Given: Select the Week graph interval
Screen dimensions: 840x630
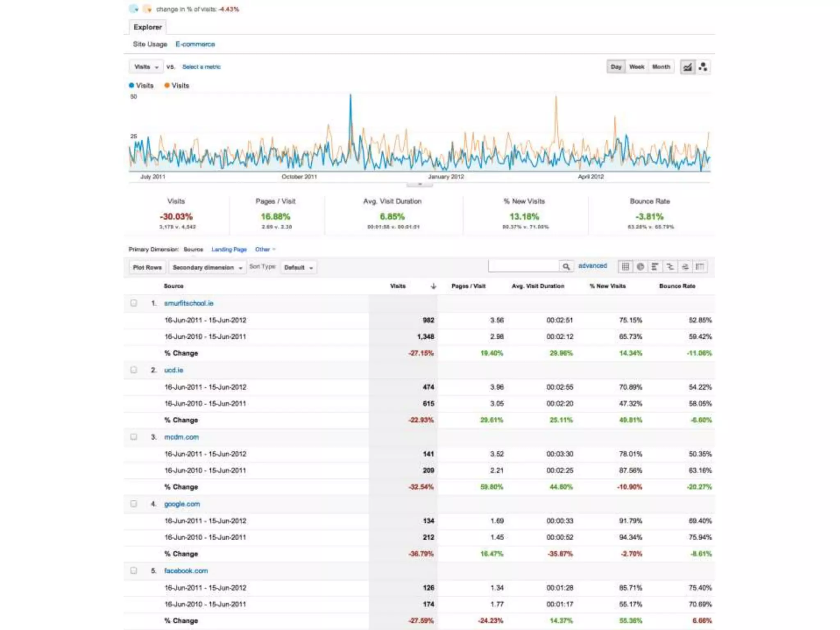Looking at the screenshot, I should point(637,67).
